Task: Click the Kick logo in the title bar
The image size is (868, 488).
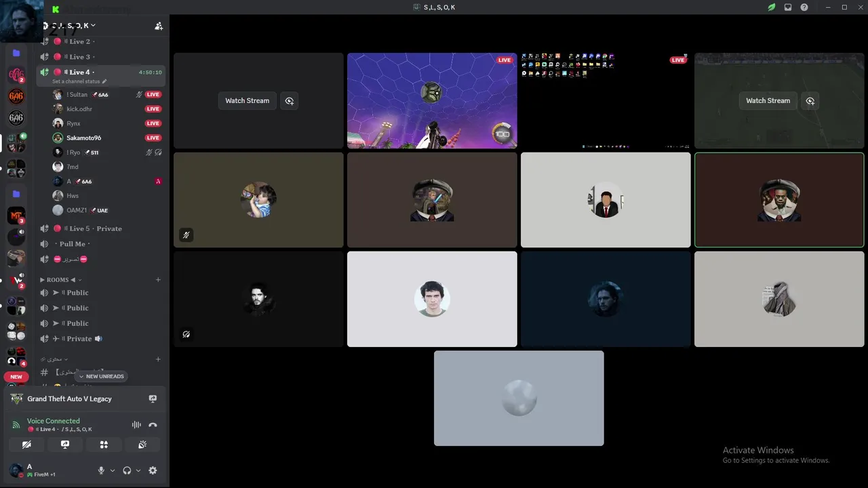Action: tap(56, 9)
